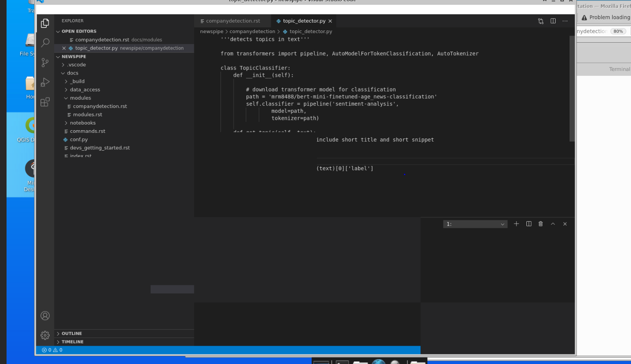Open the Explorer view in the activity bar
Image resolution: width=631 pixels, height=364 pixels.
coord(45,23)
